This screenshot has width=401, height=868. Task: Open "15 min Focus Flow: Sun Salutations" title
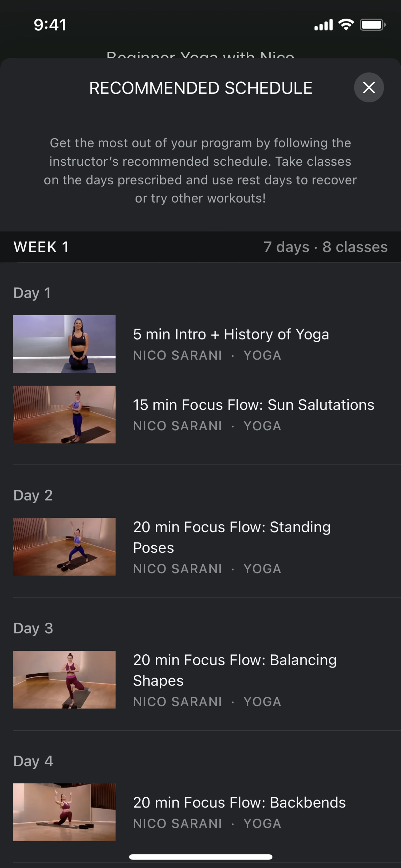click(253, 405)
